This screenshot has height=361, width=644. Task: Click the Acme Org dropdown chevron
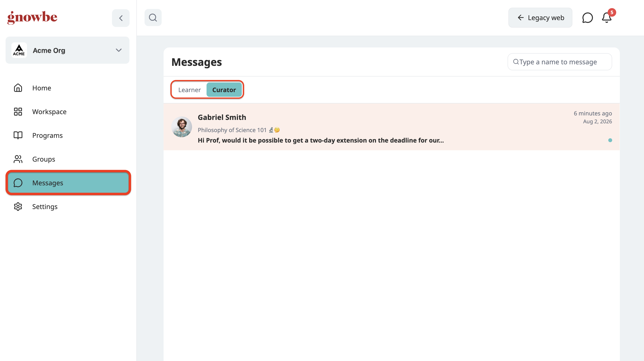(119, 50)
